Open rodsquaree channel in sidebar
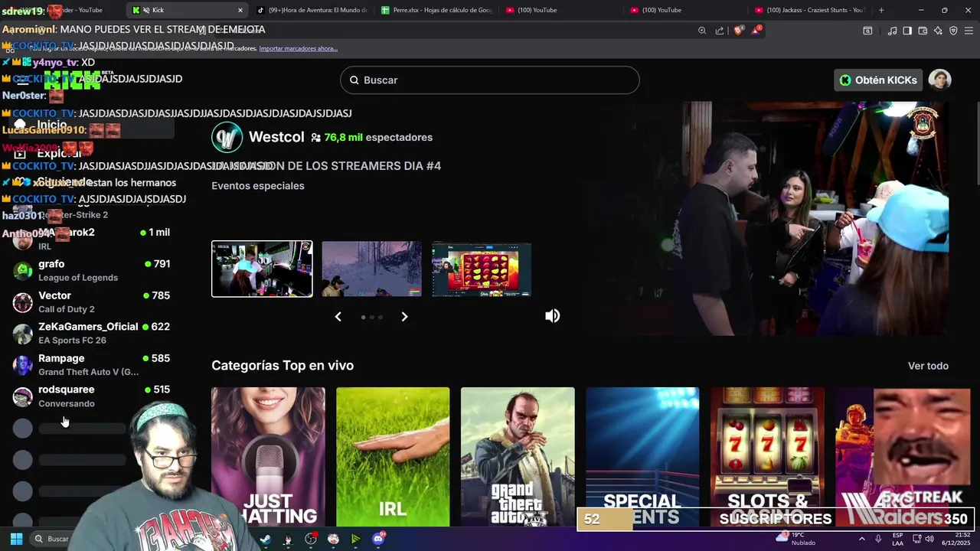This screenshot has height=551, width=980. tap(92, 396)
